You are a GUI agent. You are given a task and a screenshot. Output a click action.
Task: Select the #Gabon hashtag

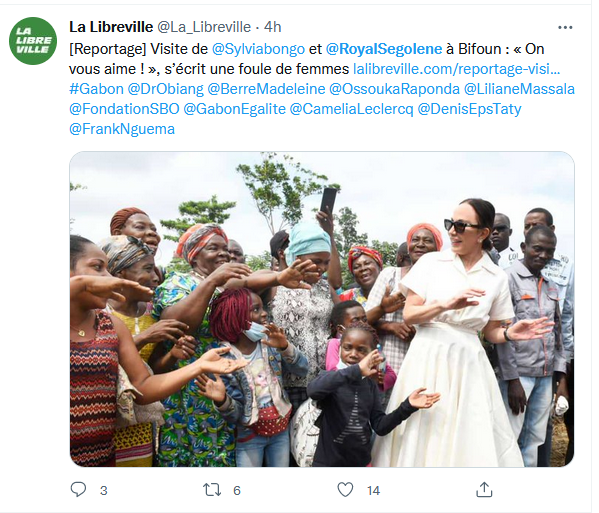96,89
